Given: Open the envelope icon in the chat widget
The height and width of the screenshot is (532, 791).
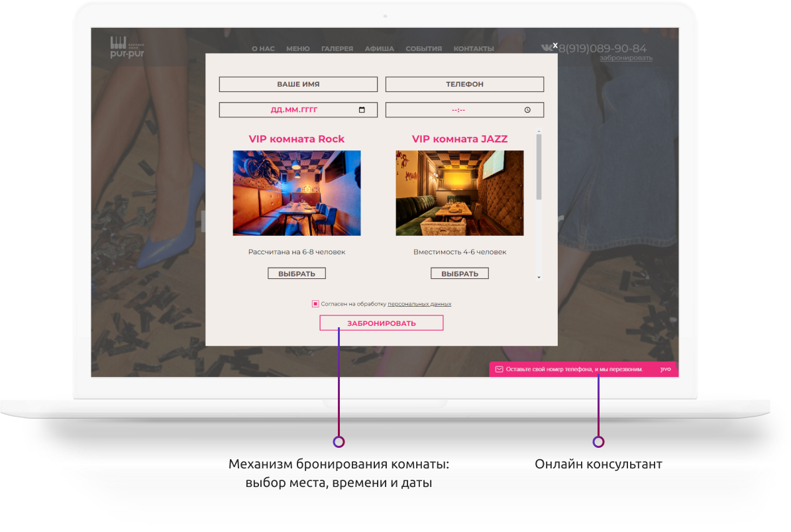Looking at the screenshot, I should click(499, 369).
